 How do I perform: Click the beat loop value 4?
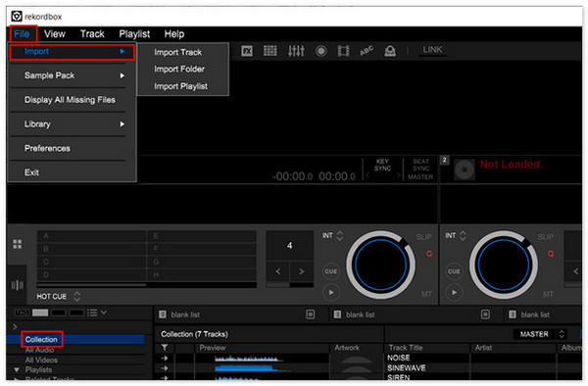coord(289,246)
